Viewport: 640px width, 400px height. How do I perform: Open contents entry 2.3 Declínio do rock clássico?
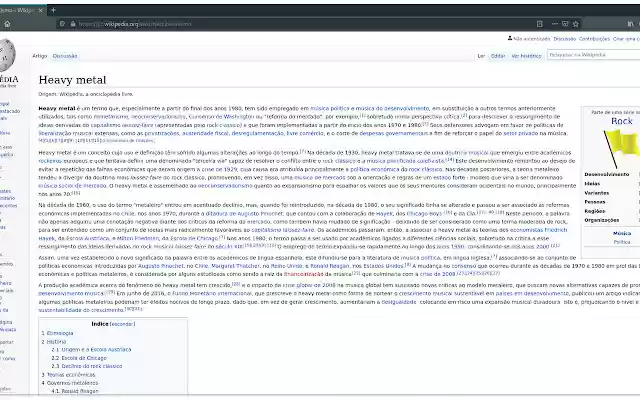pos(87,366)
